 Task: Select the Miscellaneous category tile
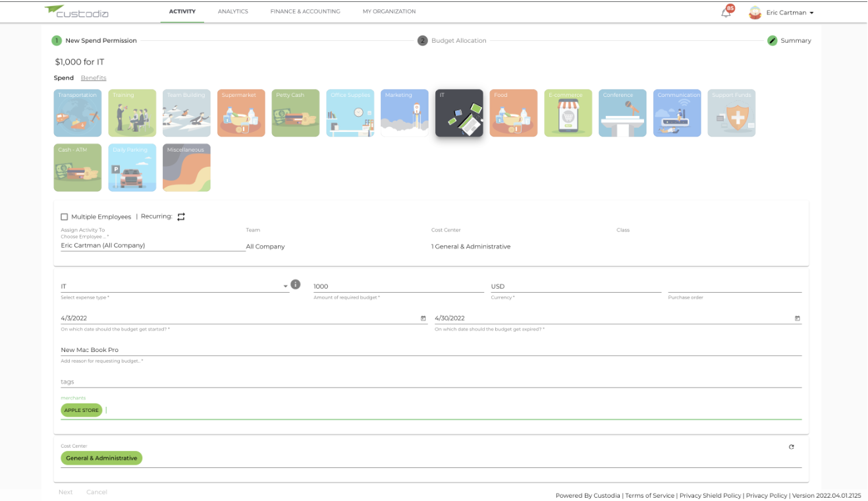coord(187,168)
